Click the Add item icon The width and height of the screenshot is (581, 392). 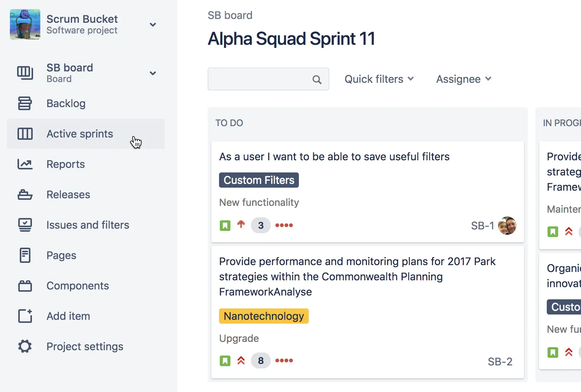pos(25,316)
